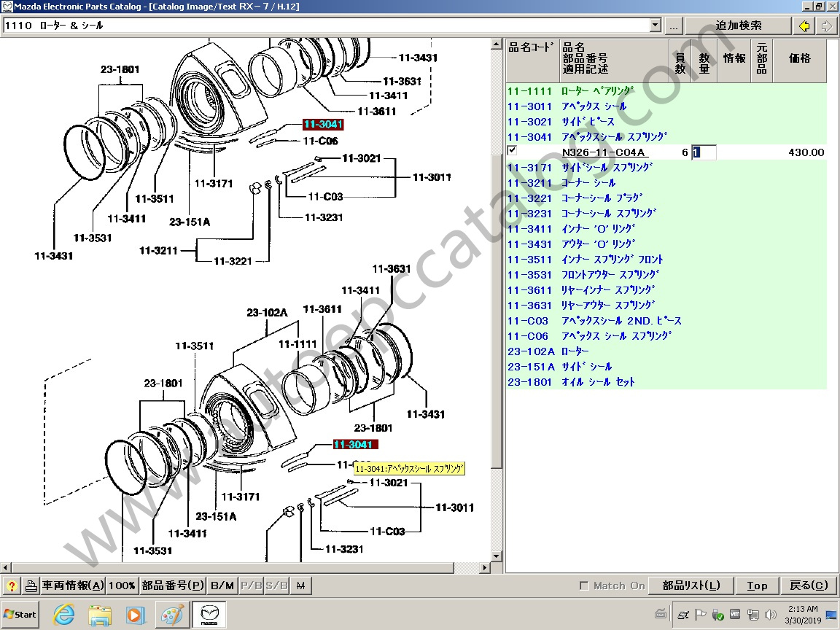Click the section title field showing 1110

(x=326, y=26)
